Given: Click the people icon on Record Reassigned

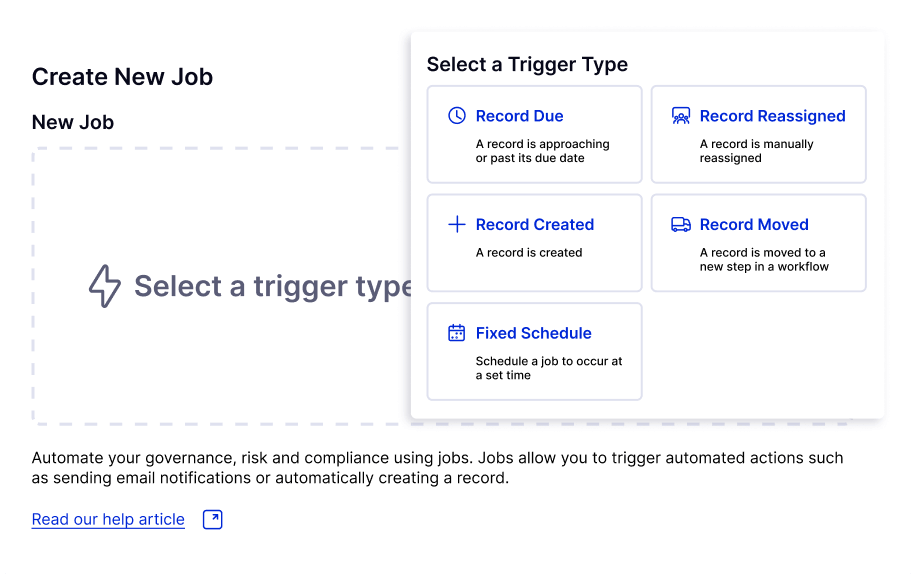Looking at the screenshot, I should 681,116.
